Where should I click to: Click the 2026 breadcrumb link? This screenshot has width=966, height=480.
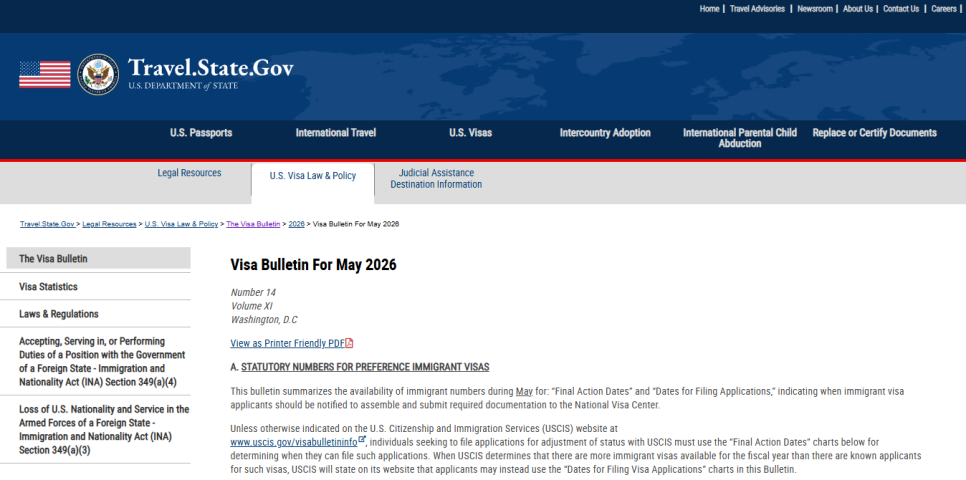296,224
